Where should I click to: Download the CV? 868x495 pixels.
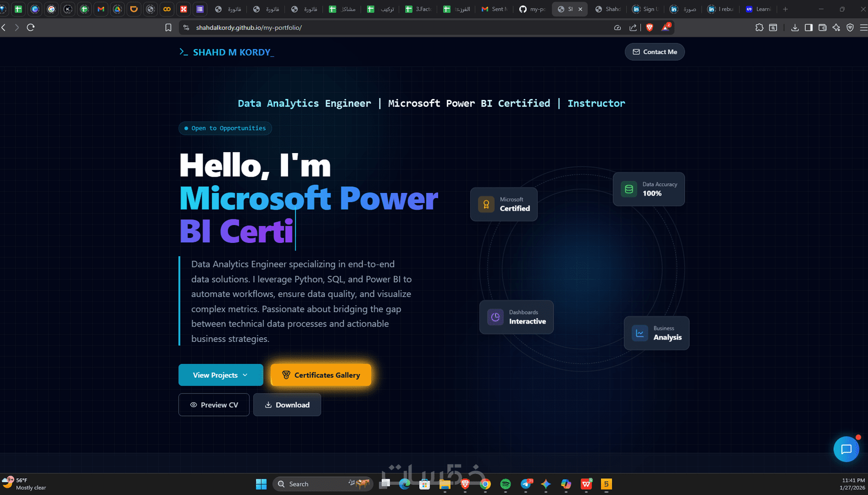tap(287, 405)
